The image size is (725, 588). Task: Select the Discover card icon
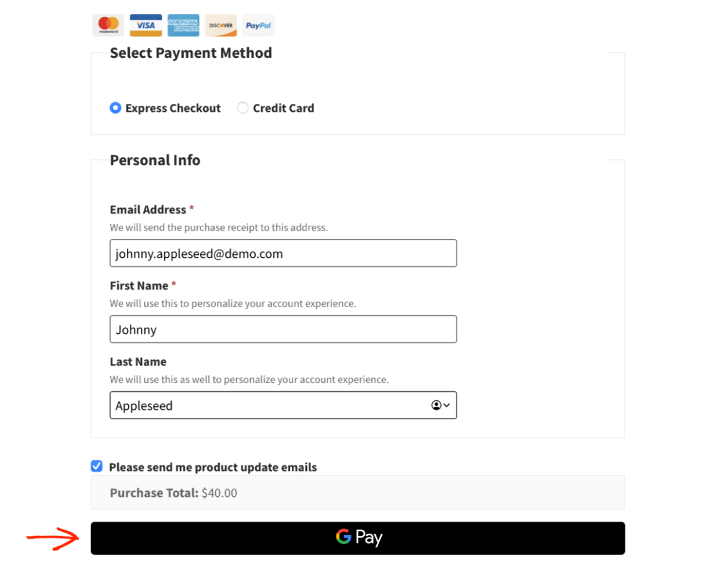pos(221,25)
